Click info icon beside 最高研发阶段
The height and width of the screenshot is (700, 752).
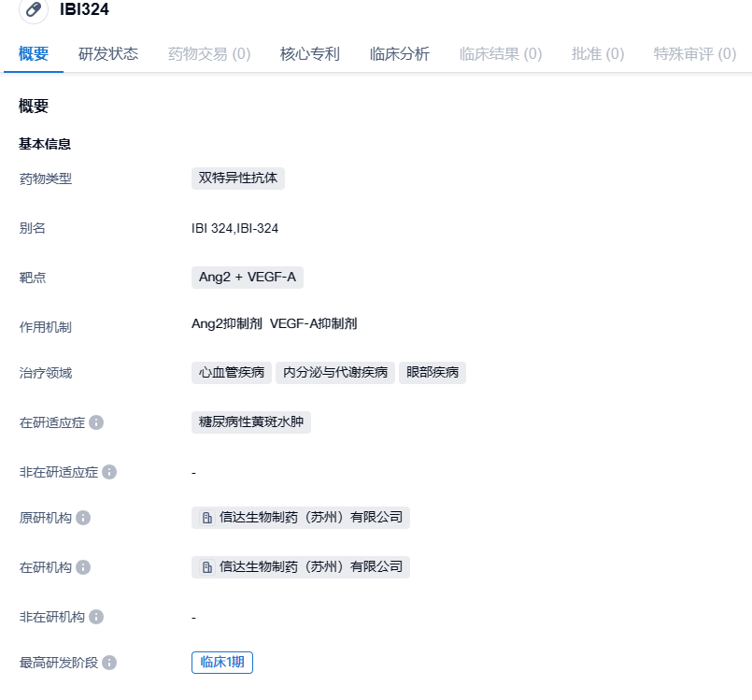pos(109,663)
